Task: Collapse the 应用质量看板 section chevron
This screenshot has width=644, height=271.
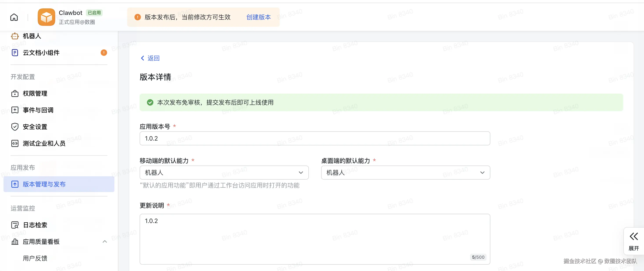Action: 105,241
